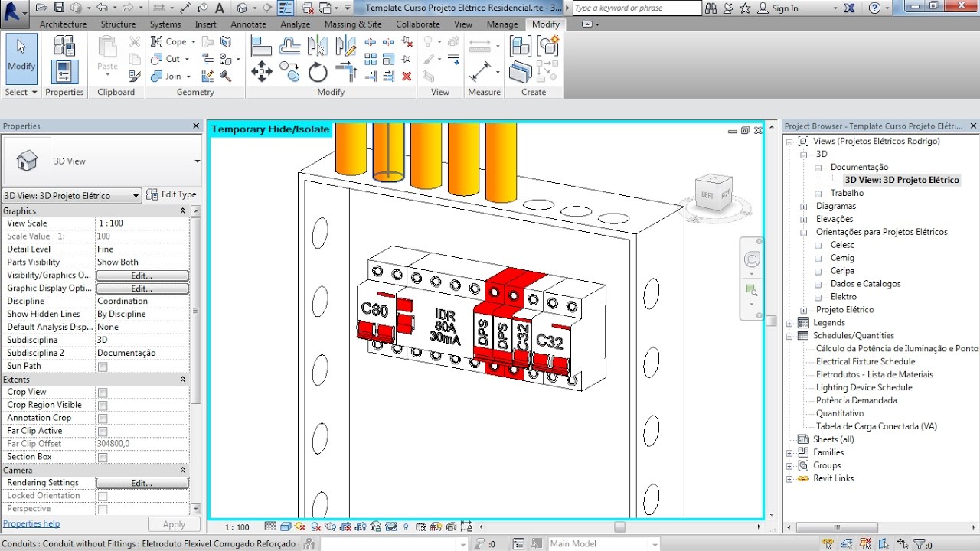
Task: Enable the Section Box checkbox
Action: pyautogui.click(x=103, y=458)
